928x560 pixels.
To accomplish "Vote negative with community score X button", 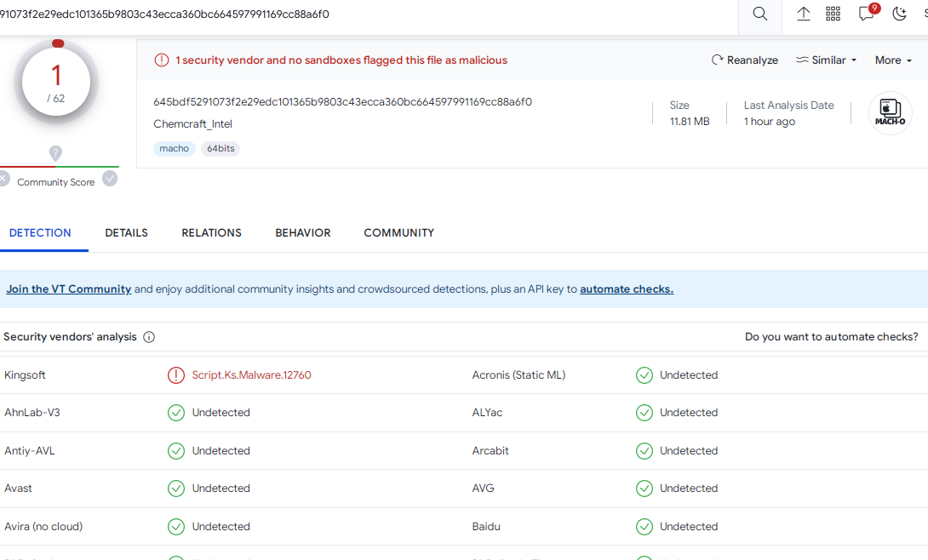I will [3, 179].
